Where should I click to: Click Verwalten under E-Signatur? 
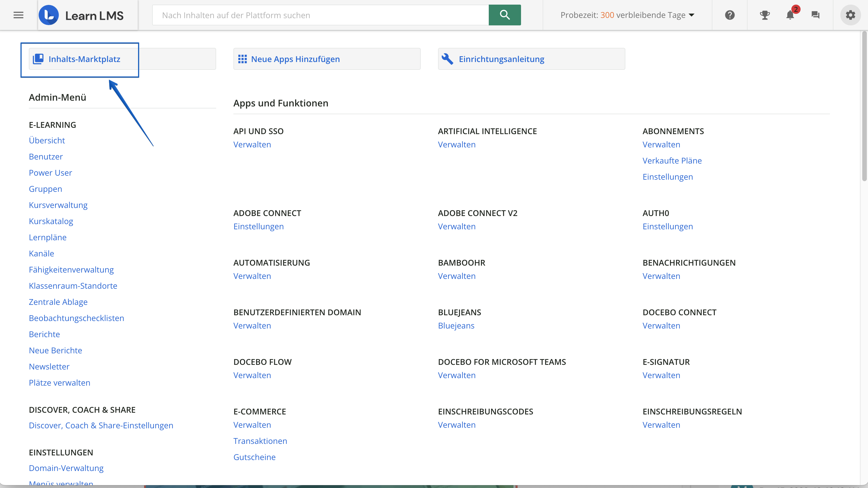(x=661, y=375)
